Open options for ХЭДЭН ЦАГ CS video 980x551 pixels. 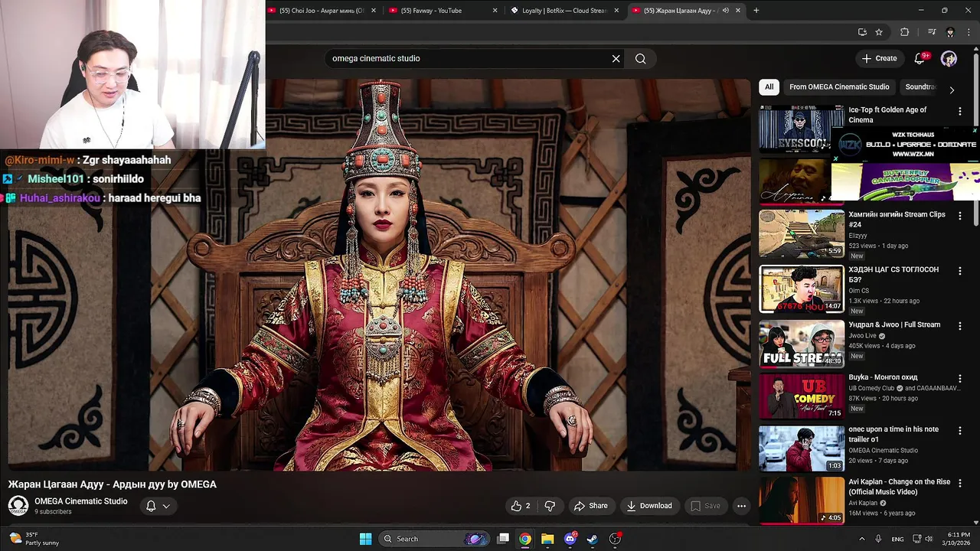pyautogui.click(x=959, y=271)
